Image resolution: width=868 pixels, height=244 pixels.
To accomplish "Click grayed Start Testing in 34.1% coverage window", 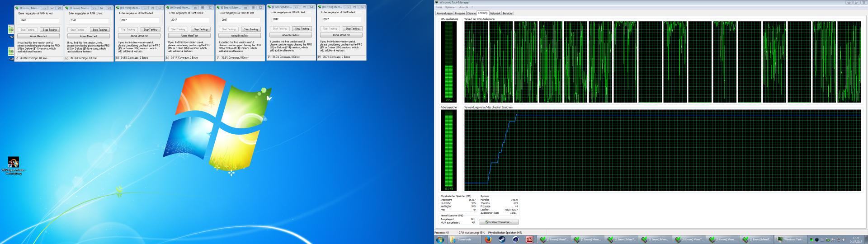I will click(x=178, y=29).
